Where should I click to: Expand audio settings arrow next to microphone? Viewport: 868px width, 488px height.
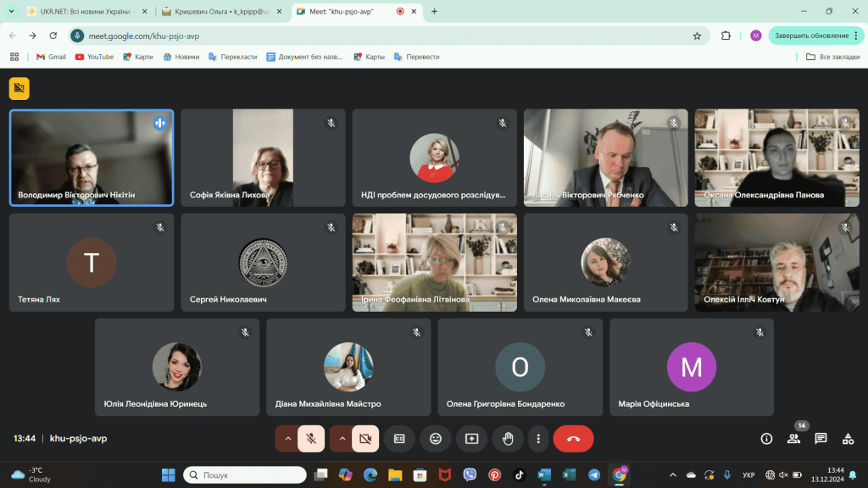(287, 438)
